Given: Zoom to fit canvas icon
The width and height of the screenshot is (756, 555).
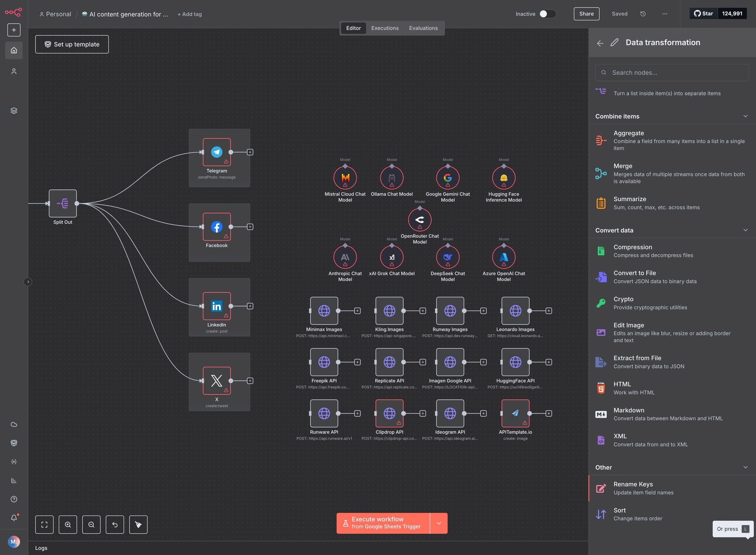Looking at the screenshot, I should point(44,524).
